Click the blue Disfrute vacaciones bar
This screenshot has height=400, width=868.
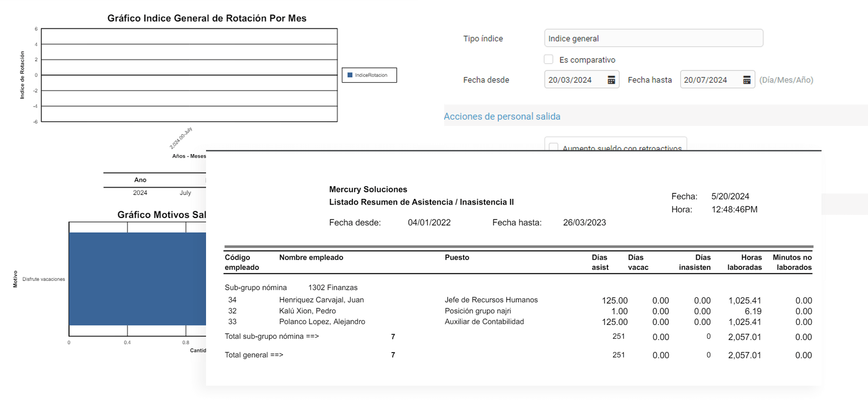tap(138, 279)
